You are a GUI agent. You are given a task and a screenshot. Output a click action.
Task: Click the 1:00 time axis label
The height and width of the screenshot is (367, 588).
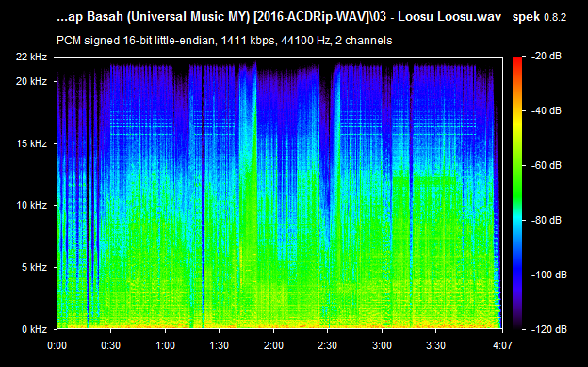click(x=166, y=345)
